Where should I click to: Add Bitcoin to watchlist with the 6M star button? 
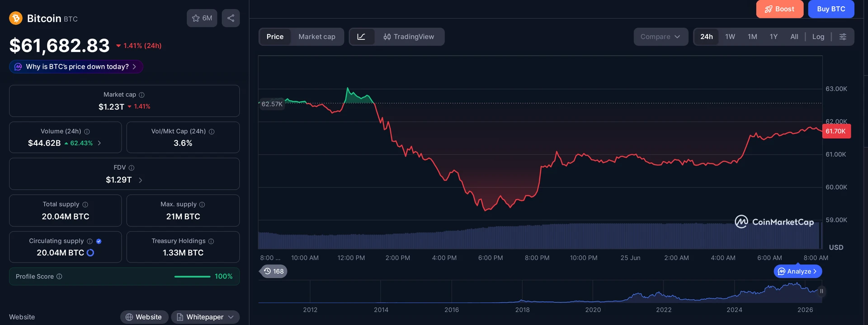pos(202,18)
